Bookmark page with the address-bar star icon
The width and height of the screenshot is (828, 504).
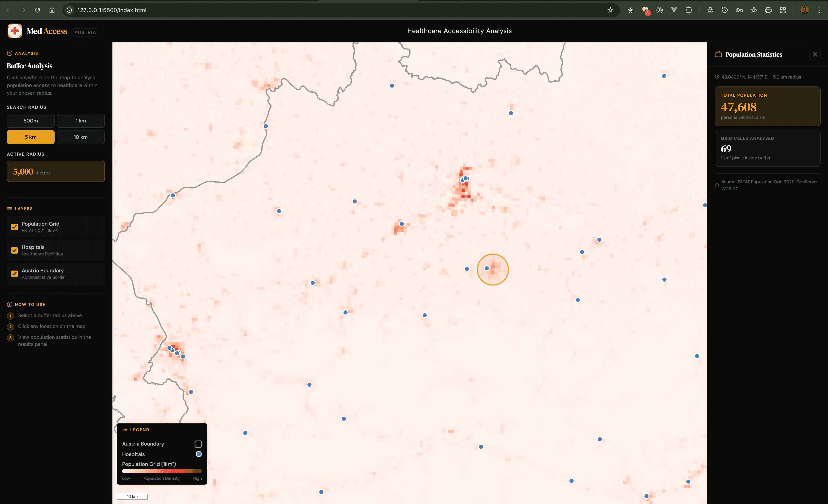(x=610, y=10)
